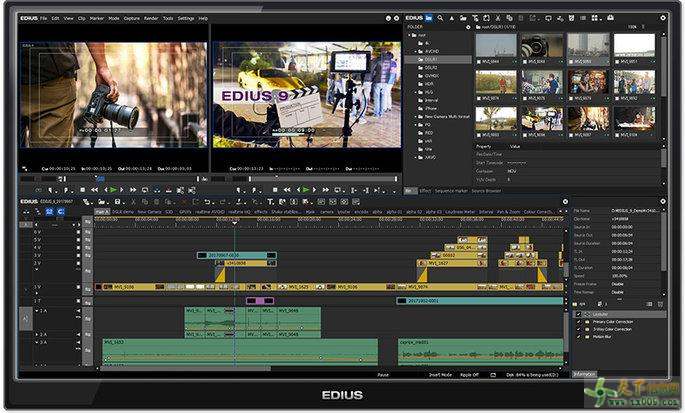This screenshot has height=413, width=685.
Task: Toggle loop playback in source player
Action: 145,190
